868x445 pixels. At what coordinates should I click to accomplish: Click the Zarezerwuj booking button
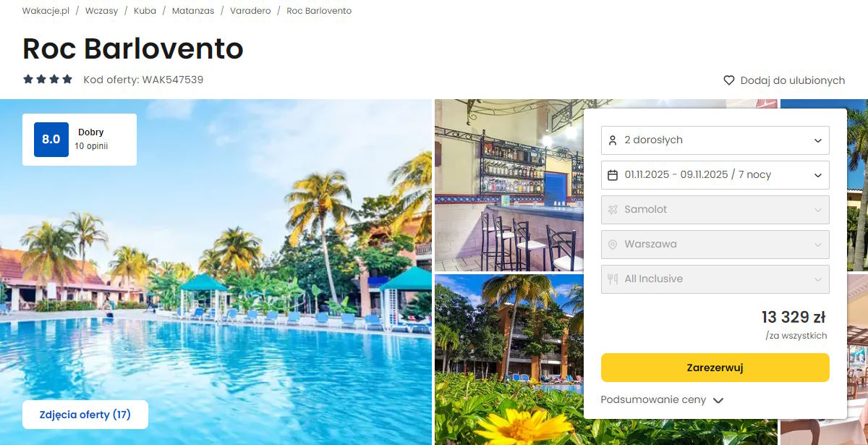coord(715,368)
